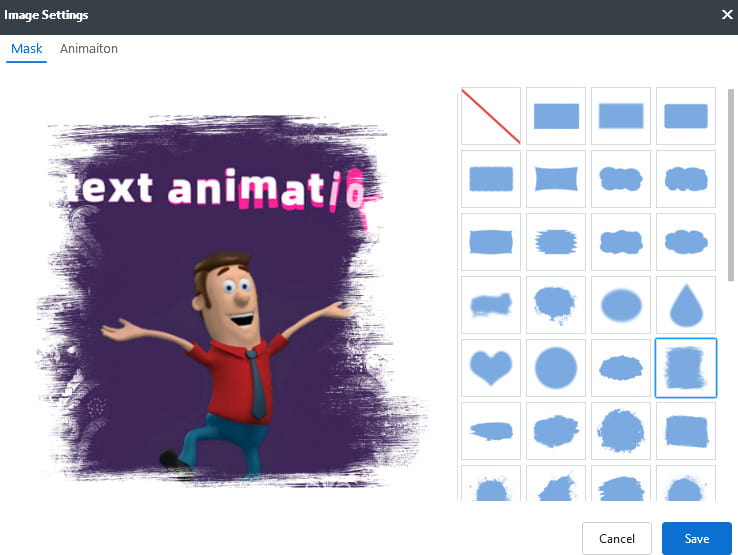Click the Cancel button
The height and width of the screenshot is (555, 738).
click(x=617, y=539)
